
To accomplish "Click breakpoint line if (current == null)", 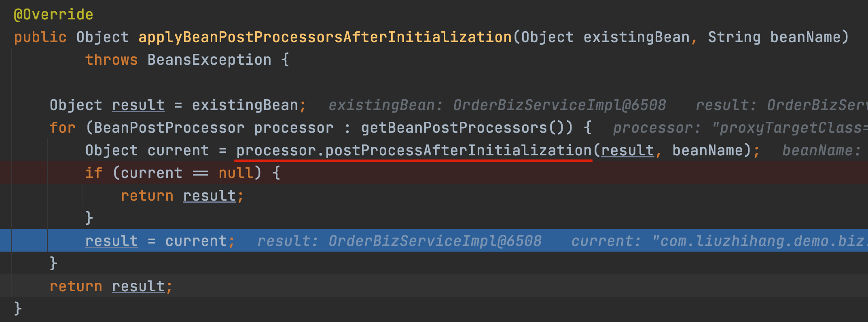I will tap(434, 173).
